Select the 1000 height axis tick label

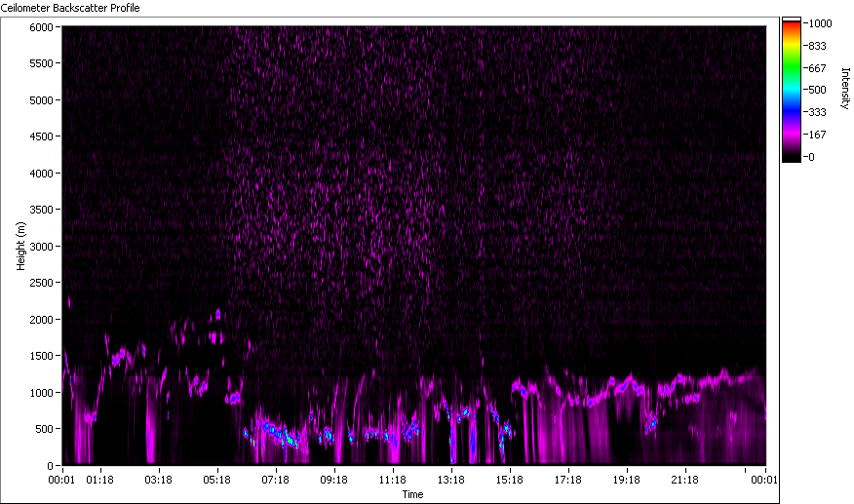(41, 392)
